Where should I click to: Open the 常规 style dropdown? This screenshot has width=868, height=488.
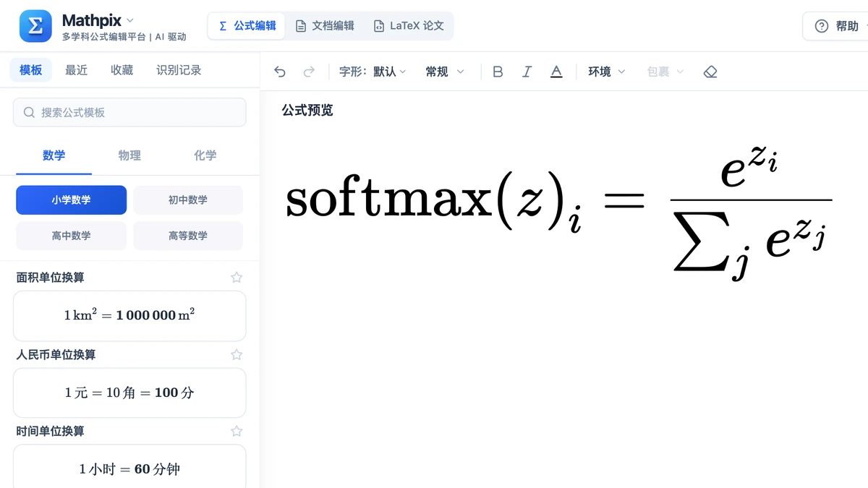coord(445,72)
